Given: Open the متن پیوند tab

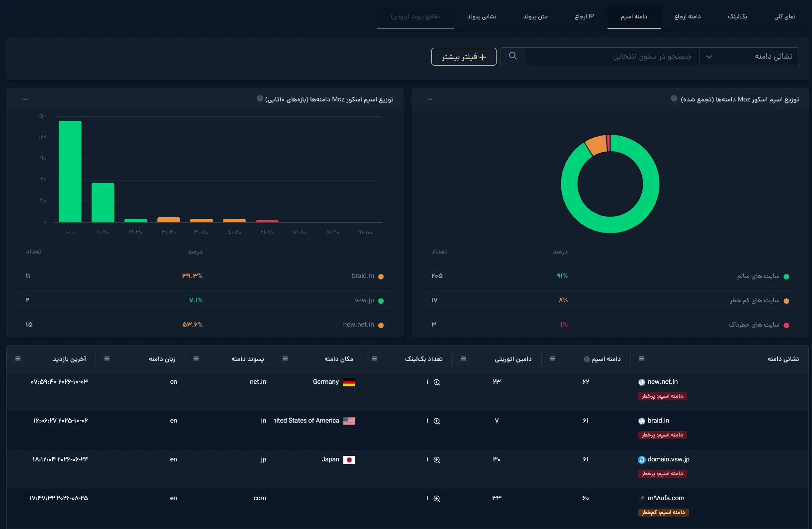Looking at the screenshot, I should [535, 16].
